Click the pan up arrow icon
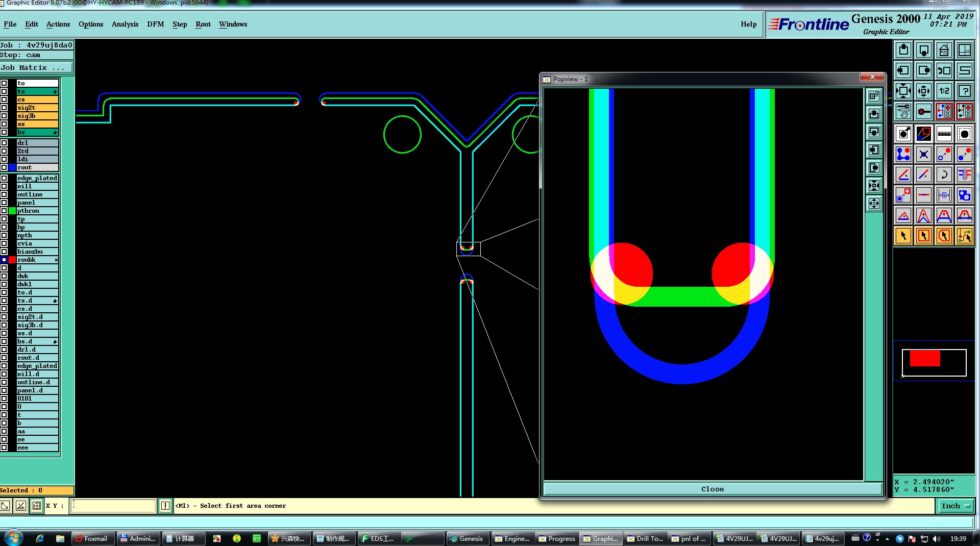Image resolution: width=980 pixels, height=546 pixels. [903, 50]
